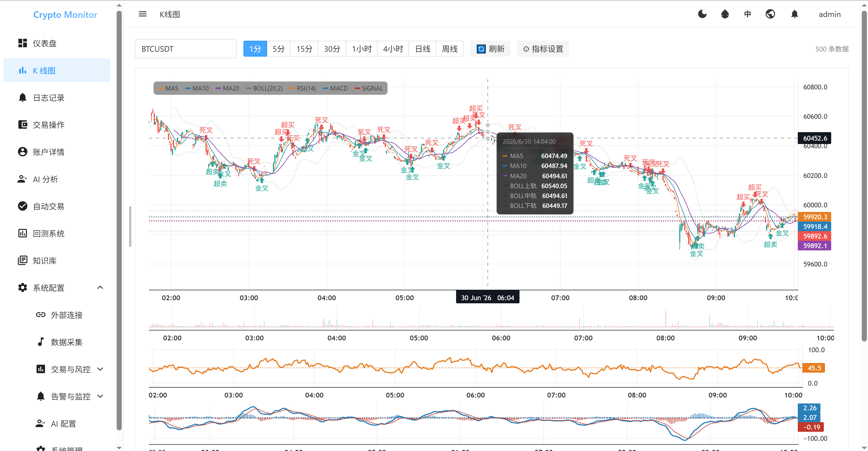Open notifications bell in header

(x=794, y=14)
